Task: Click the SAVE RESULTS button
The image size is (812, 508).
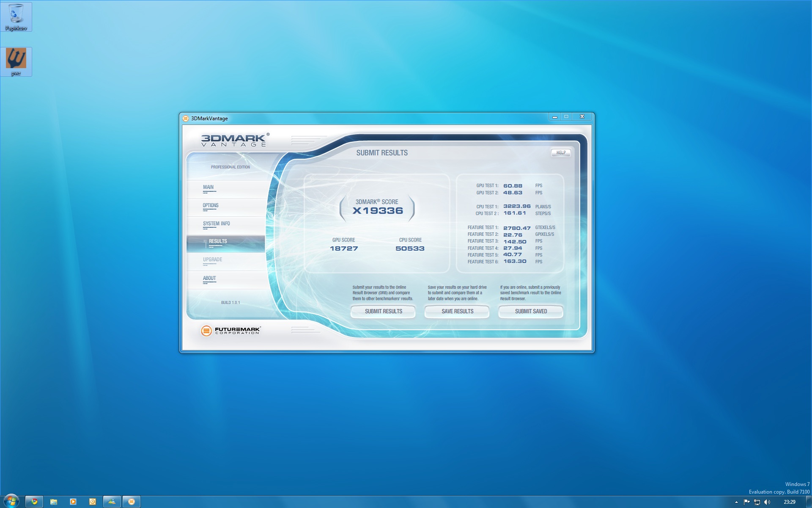Action: tap(457, 312)
